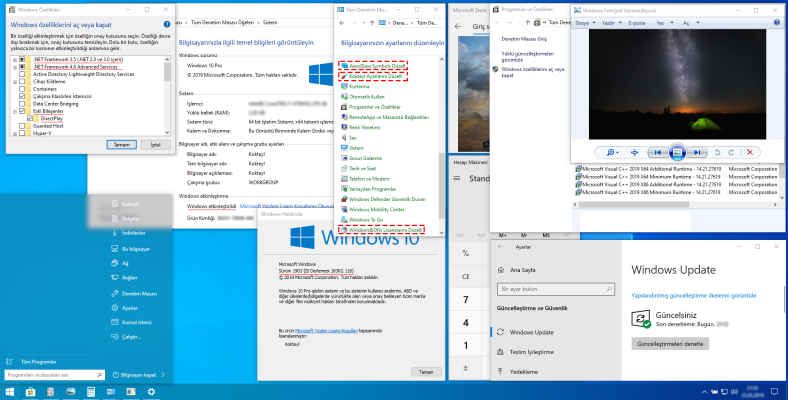
Task: Select Ayarlar in Start menu
Action: click(x=124, y=308)
